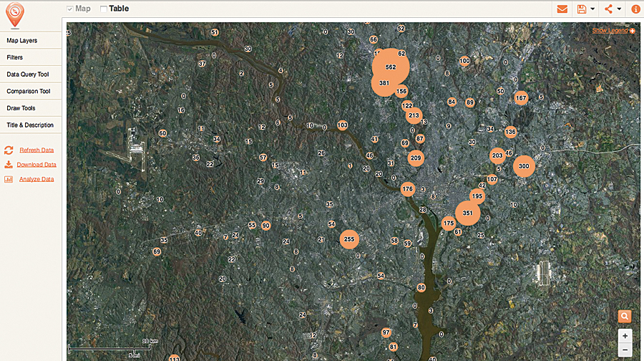The width and height of the screenshot is (644, 361).
Task: Click Show Legend link
Action: click(x=610, y=30)
